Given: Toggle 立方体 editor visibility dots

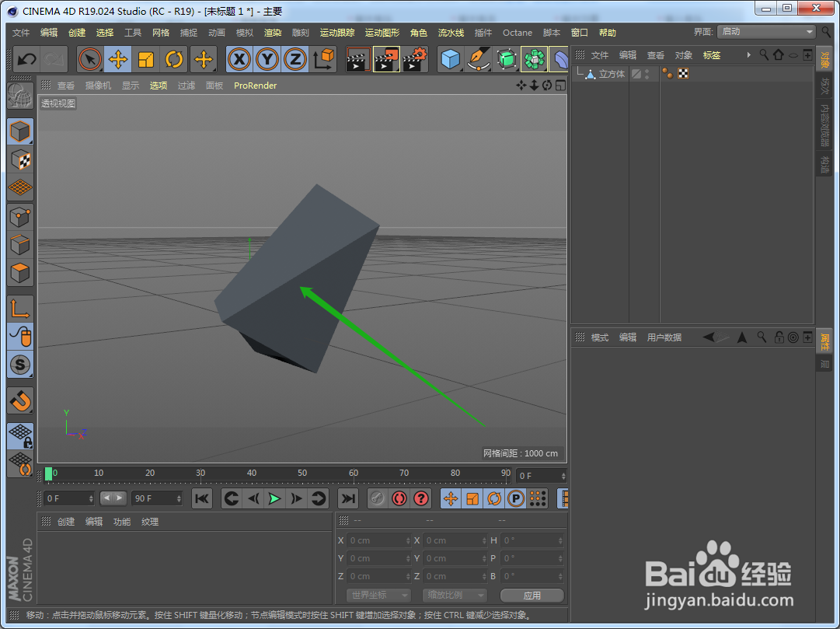Looking at the screenshot, I should point(647,74).
